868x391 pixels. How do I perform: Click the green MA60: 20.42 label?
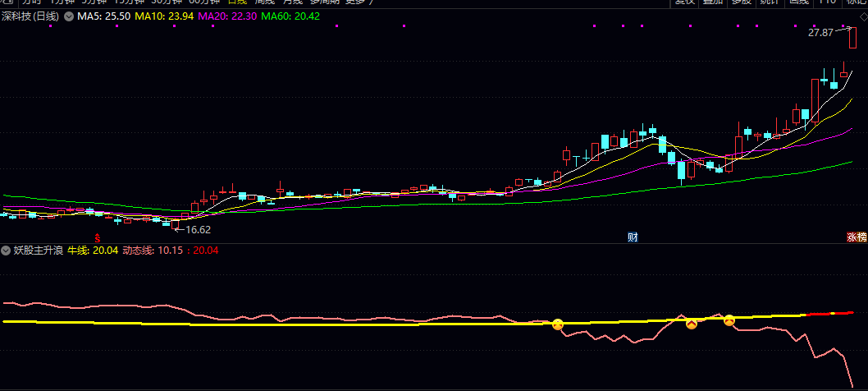coord(291,16)
